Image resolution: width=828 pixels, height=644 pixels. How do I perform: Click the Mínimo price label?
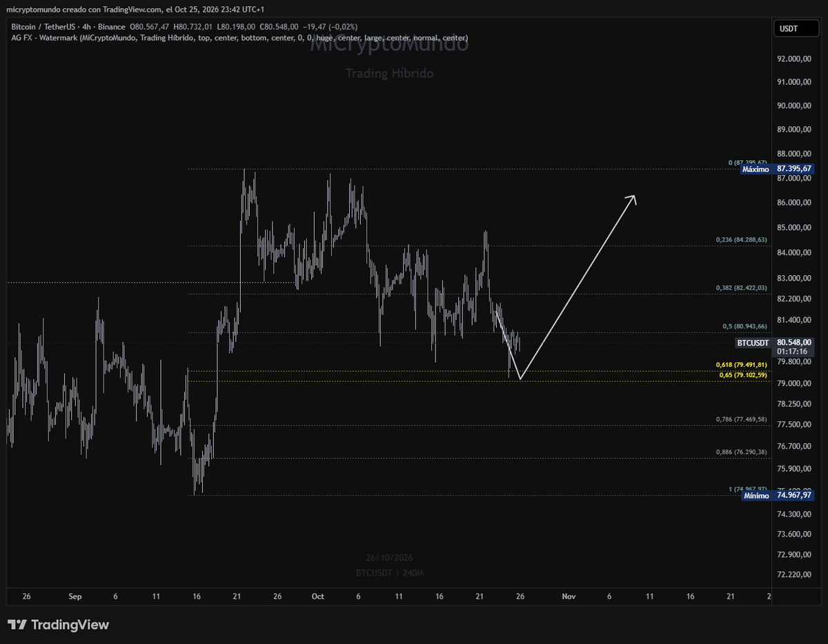click(x=756, y=495)
